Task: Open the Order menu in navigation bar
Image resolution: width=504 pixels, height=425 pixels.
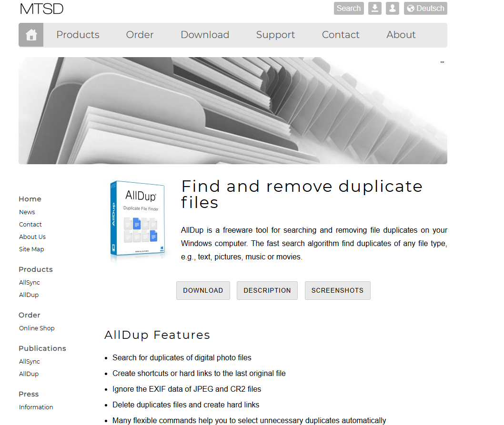Action: [140, 35]
